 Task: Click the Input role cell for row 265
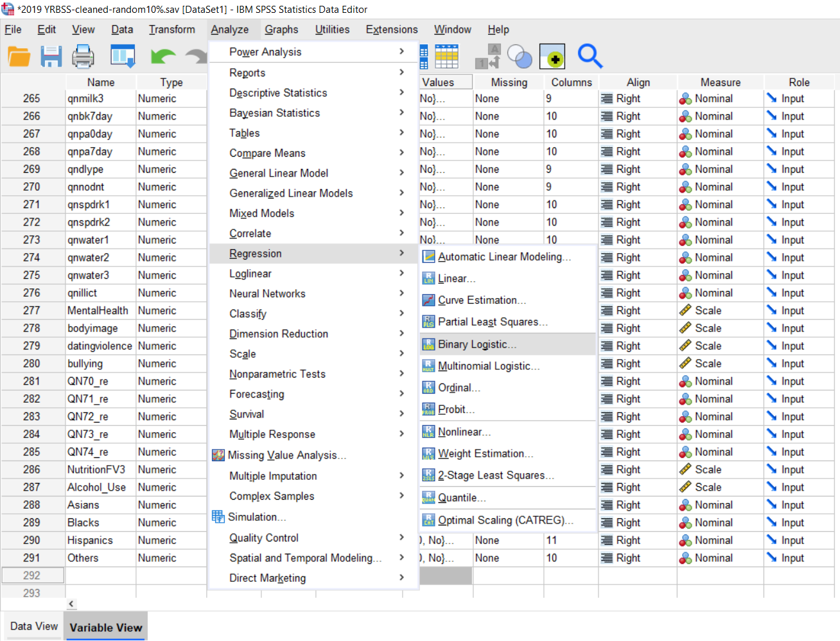[799, 98]
